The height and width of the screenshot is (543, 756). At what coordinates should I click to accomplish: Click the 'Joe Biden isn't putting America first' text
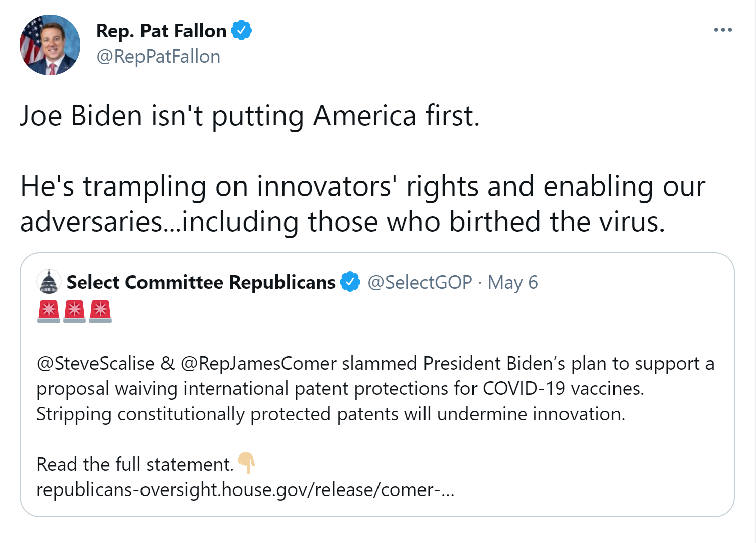250,116
